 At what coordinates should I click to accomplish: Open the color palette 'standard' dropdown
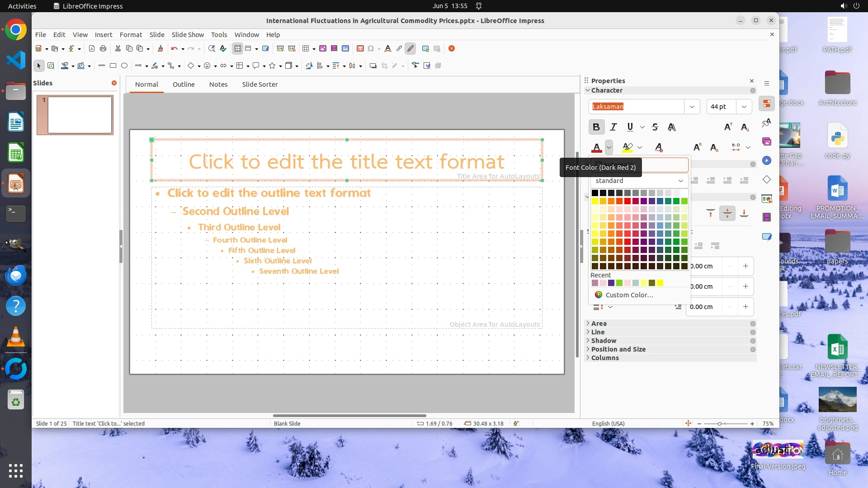pyautogui.click(x=639, y=181)
